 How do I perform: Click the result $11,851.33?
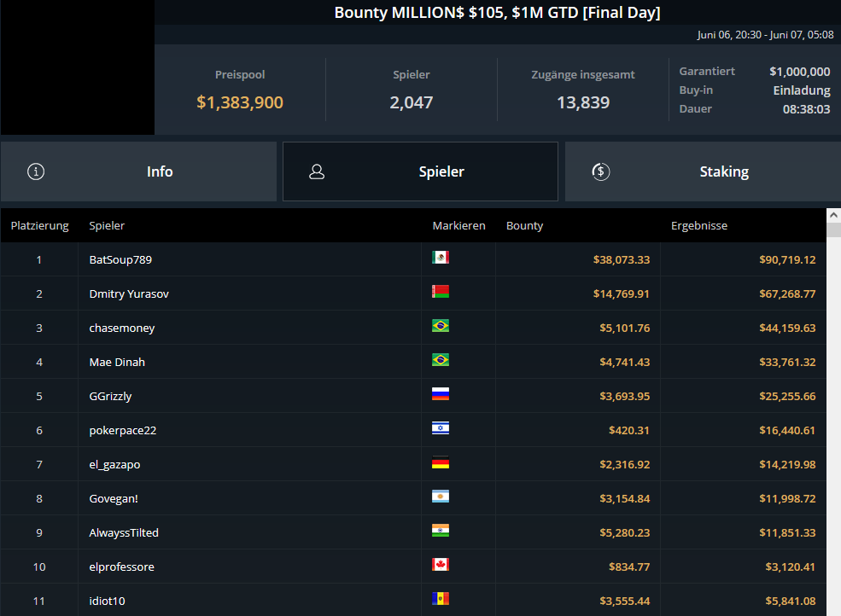point(787,533)
